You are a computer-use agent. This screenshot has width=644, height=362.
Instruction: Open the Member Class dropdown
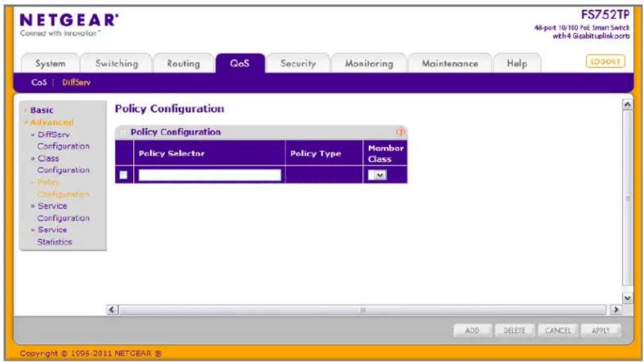(377, 175)
